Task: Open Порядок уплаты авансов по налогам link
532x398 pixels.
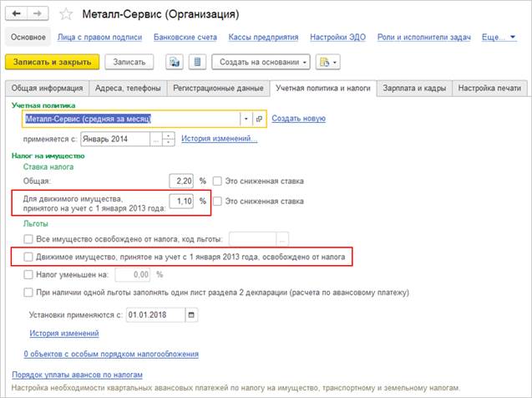Action: point(78,375)
